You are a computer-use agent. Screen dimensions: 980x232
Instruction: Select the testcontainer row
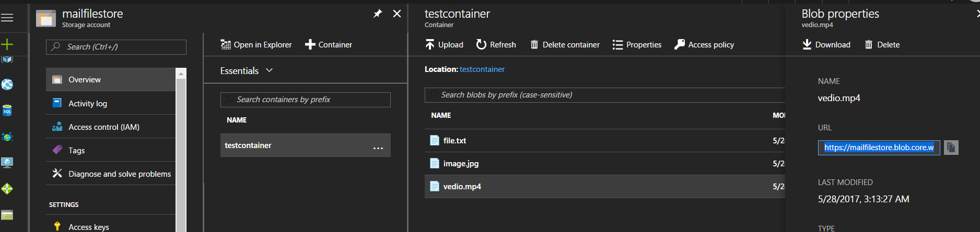[x=306, y=145]
